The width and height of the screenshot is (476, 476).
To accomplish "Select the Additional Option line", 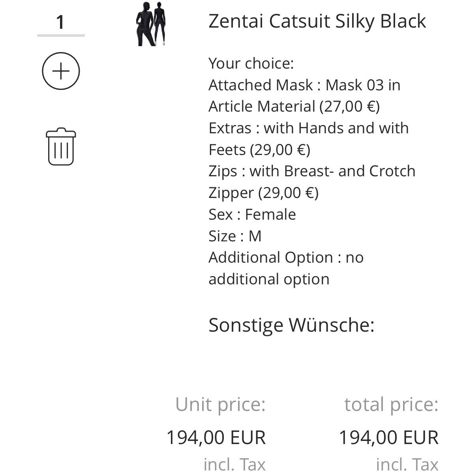I will pyautogui.click(x=286, y=258).
